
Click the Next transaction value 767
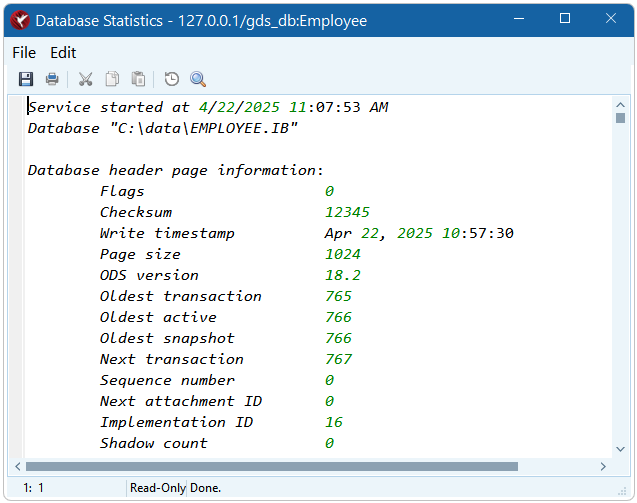pos(338,359)
